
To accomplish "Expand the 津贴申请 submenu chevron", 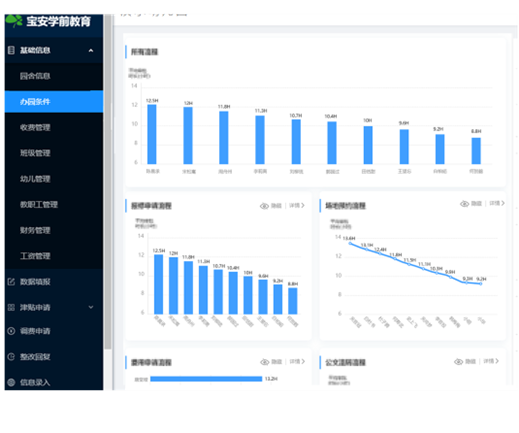I will [x=91, y=307].
